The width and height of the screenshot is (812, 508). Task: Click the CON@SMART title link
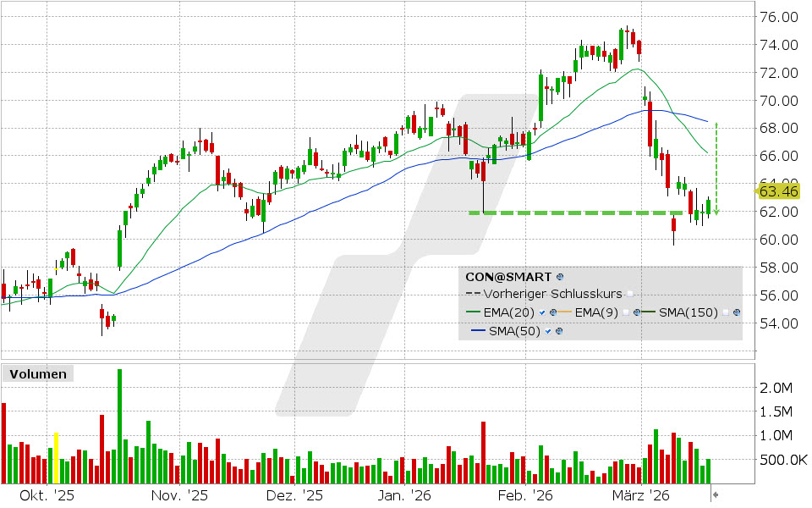pos(508,276)
